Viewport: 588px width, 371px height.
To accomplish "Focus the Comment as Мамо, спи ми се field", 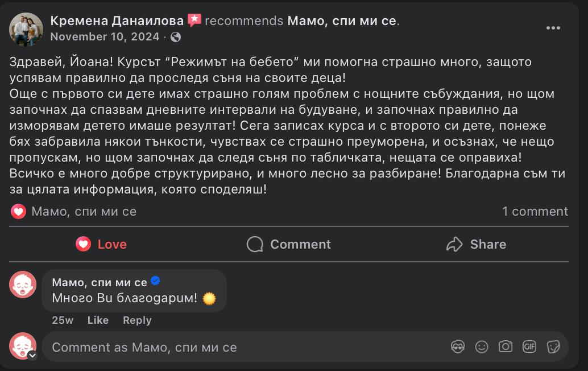I will (227, 347).
